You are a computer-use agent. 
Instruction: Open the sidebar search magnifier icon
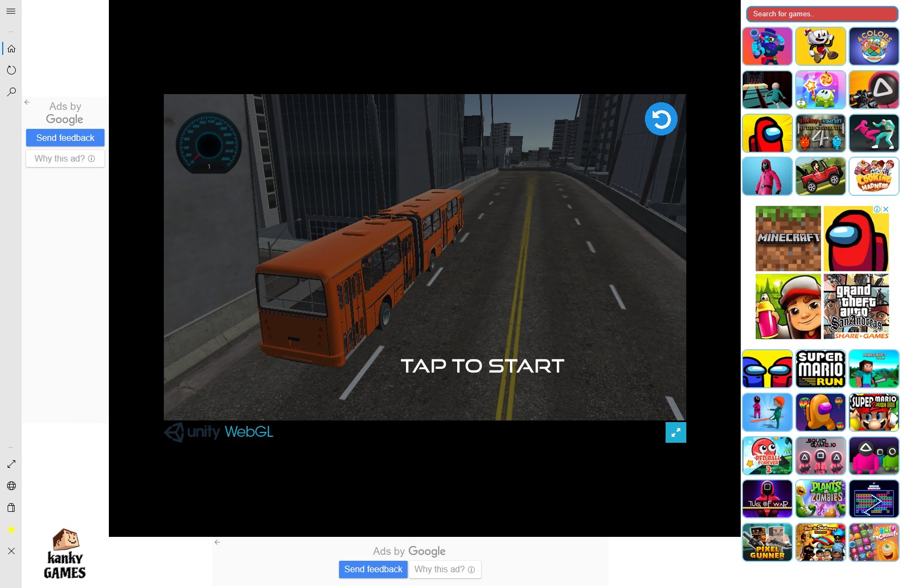pos(11,92)
